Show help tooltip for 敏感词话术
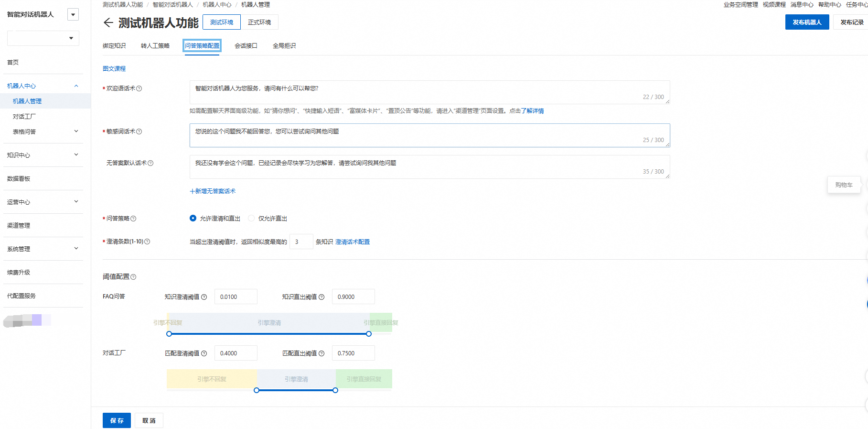 pos(139,132)
